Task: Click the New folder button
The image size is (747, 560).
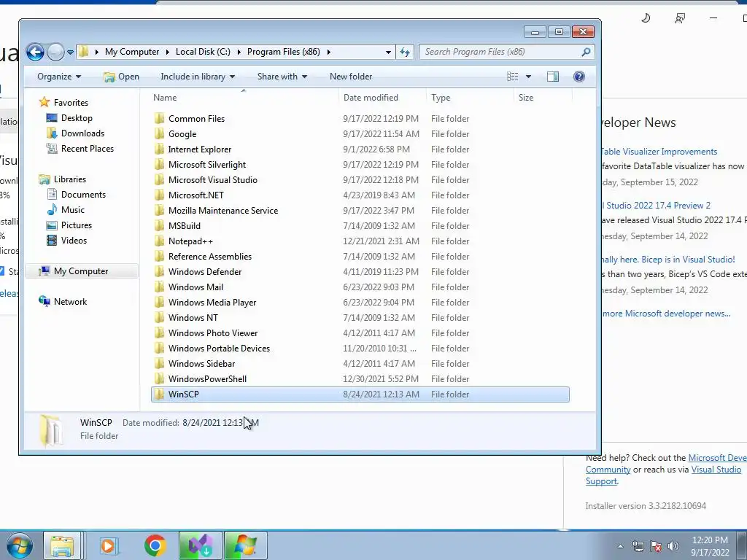Action: tap(351, 77)
